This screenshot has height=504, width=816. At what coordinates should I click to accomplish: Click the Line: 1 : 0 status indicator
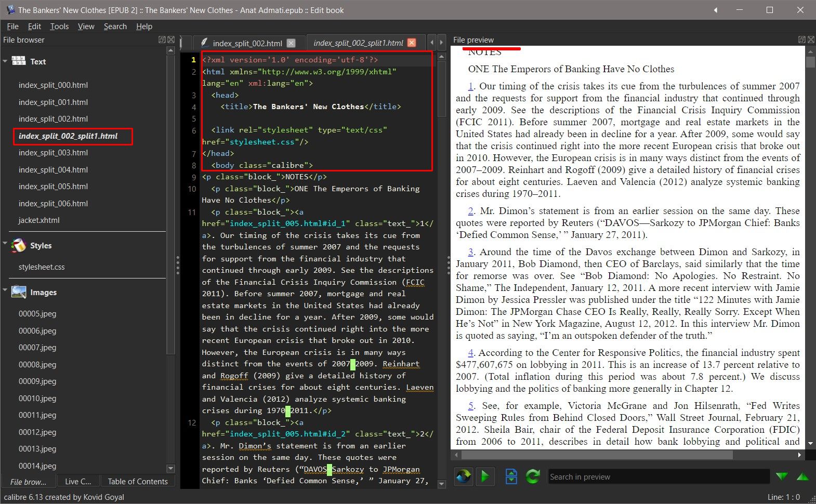tap(783, 497)
